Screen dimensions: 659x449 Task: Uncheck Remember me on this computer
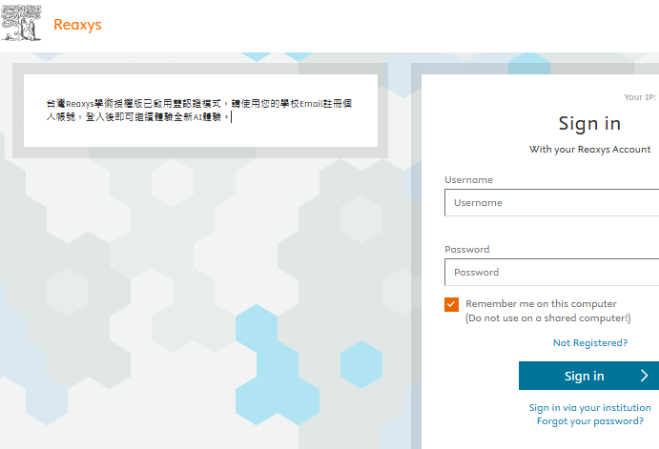(451, 304)
